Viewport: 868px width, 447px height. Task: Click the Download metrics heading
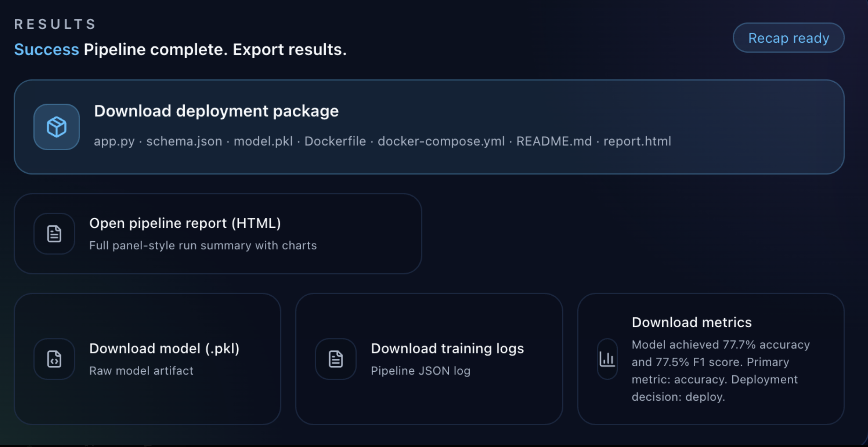(x=692, y=322)
